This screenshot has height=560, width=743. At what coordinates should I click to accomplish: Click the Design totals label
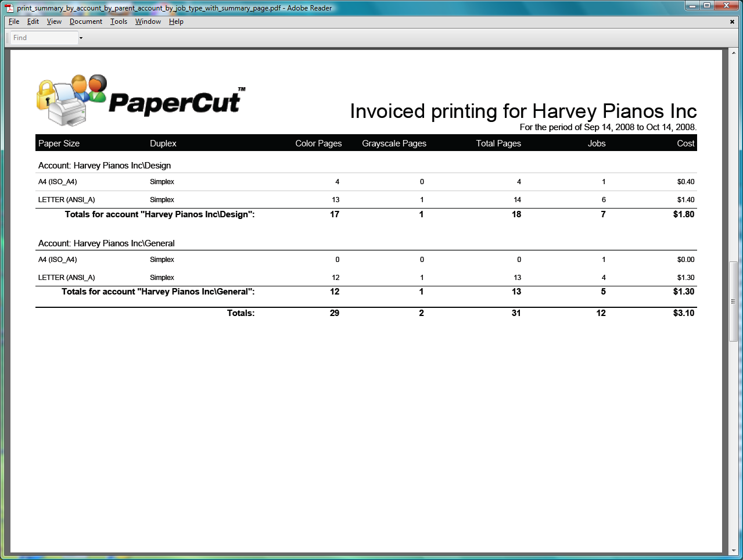click(160, 214)
